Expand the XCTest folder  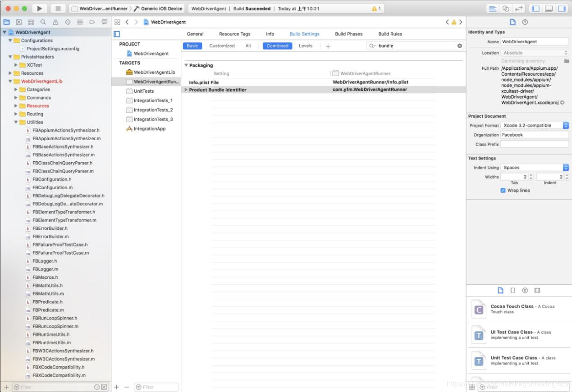tap(16, 65)
